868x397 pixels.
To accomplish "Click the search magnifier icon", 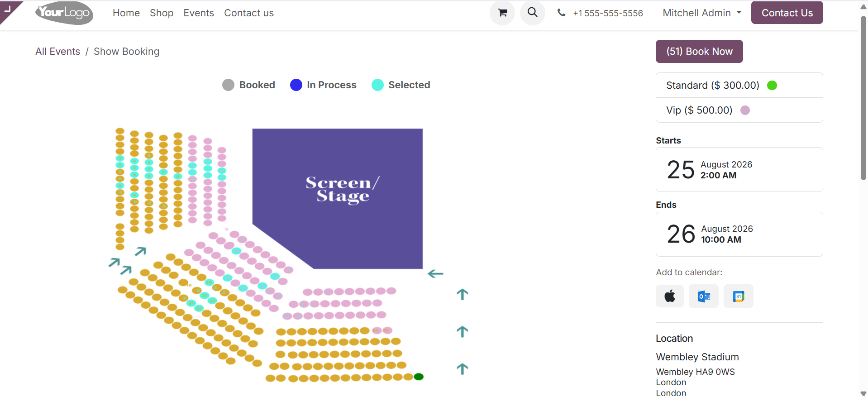I will click(x=533, y=13).
